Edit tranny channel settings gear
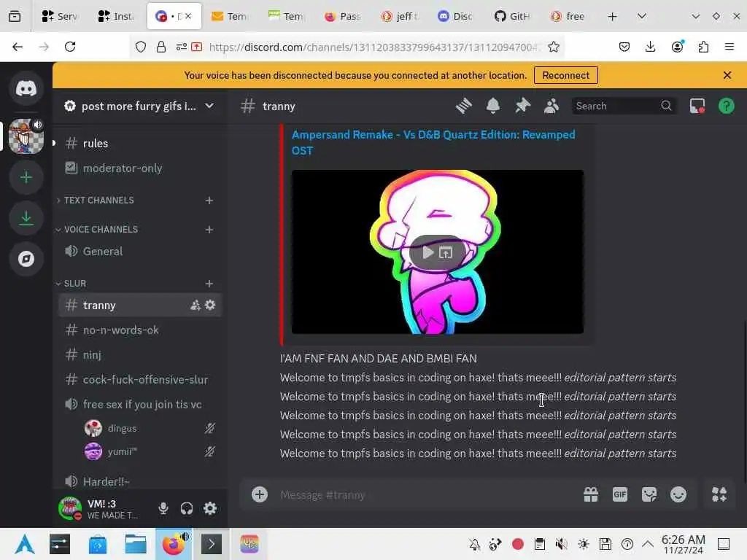 (210, 305)
